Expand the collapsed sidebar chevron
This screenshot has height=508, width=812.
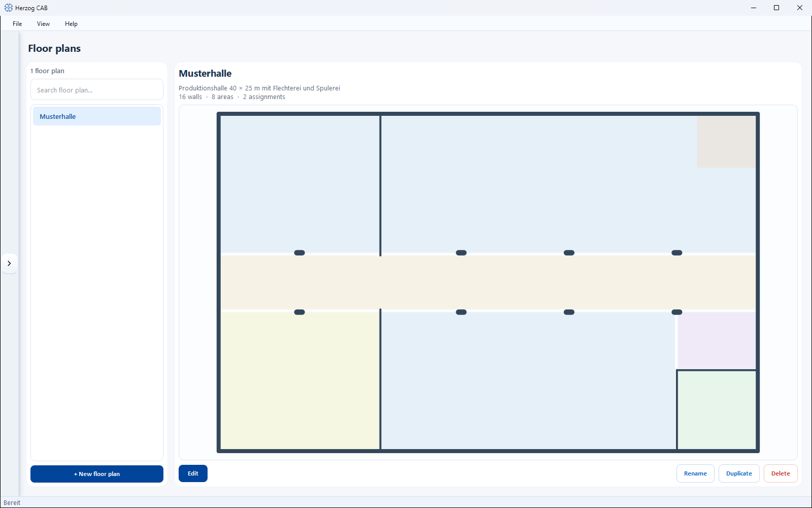[x=9, y=263]
